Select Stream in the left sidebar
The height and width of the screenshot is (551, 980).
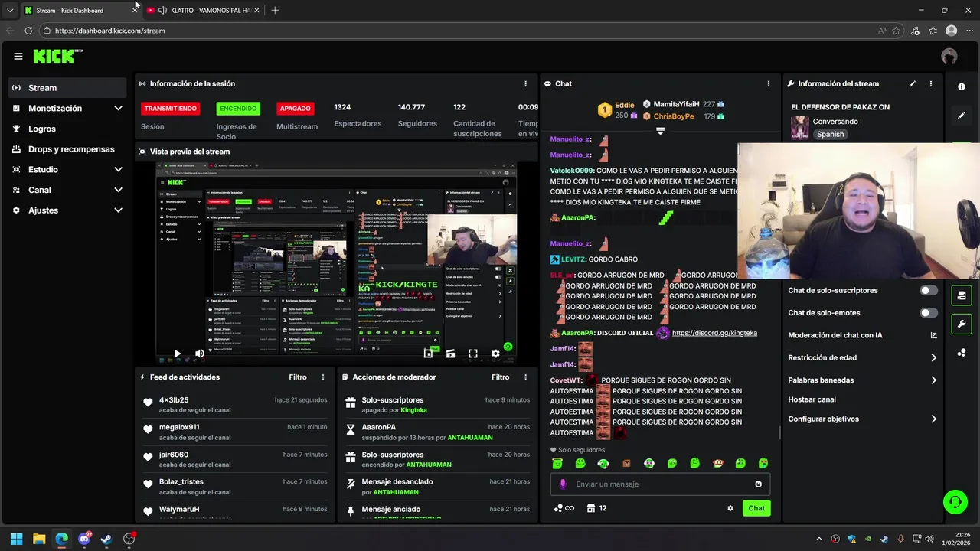(67, 87)
